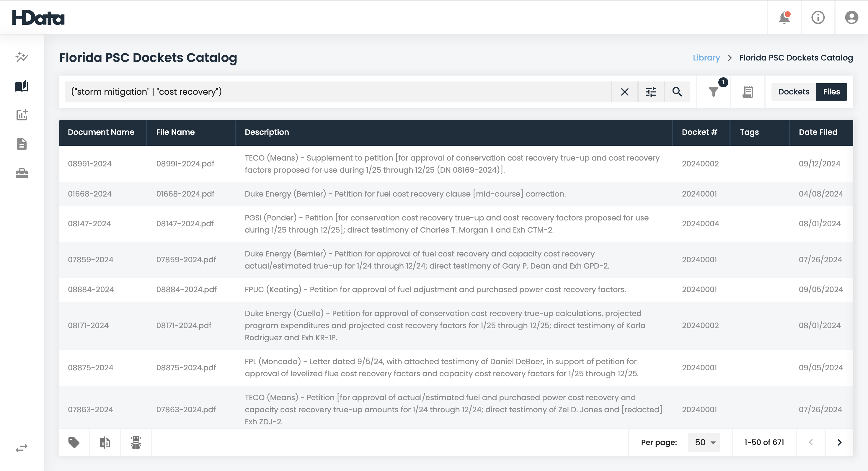This screenshot has height=471, width=868.
Task: Open the create chart sidebar icon
Action: click(22, 115)
